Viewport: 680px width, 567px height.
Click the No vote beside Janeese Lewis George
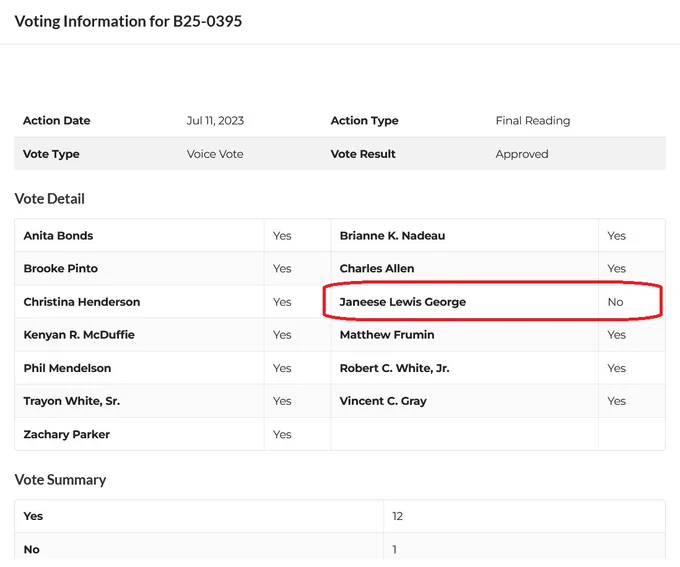tap(615, 302)
